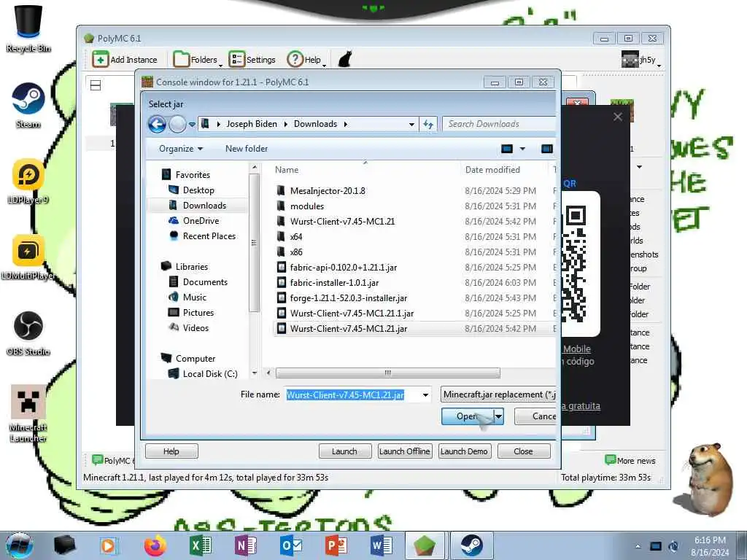Screen dimensions: 747x560
Task: Open the OBS Studio desktop icon
Action: pos(28,333)
